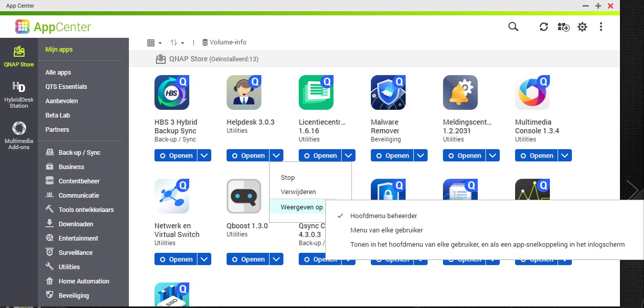The height and width of the screenshot is (308, 644).
Task: Click the Volume-info database icon
Action: point(205,42)
